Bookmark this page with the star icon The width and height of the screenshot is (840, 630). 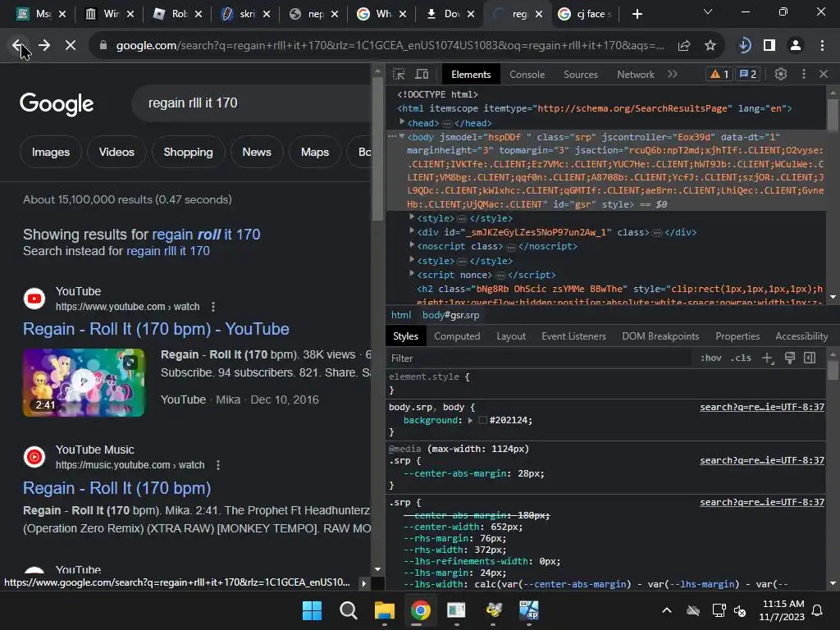click(710, 46)
